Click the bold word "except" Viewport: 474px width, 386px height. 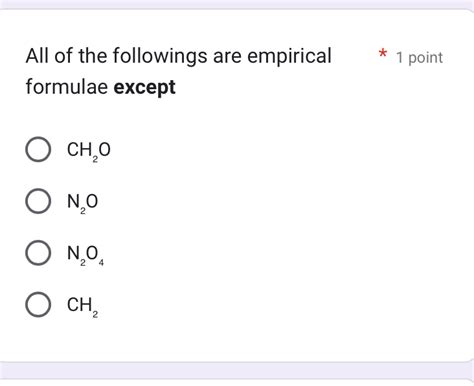144,87
